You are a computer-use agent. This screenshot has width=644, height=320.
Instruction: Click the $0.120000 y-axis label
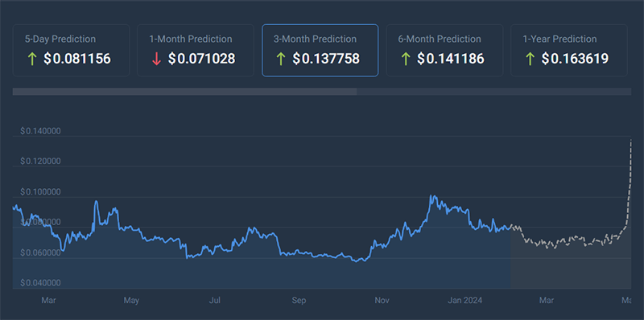tap(41, 162)
